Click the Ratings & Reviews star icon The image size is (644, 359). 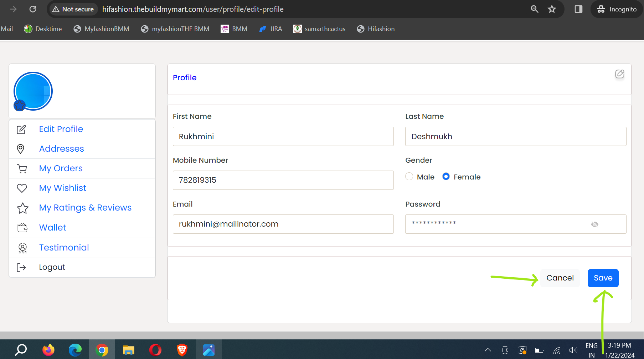(23, 208)
